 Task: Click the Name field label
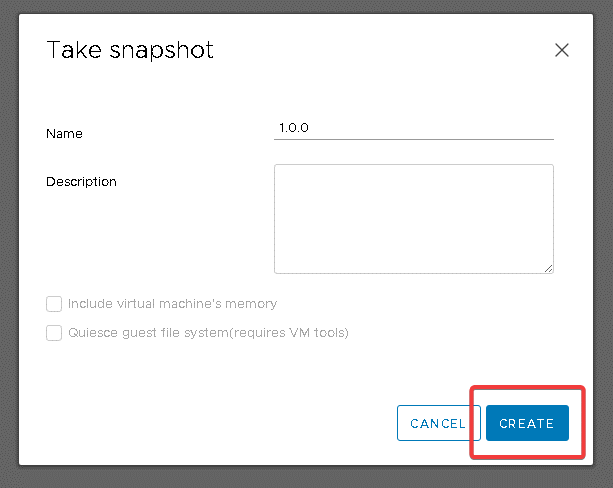click(x=64, y=134)
